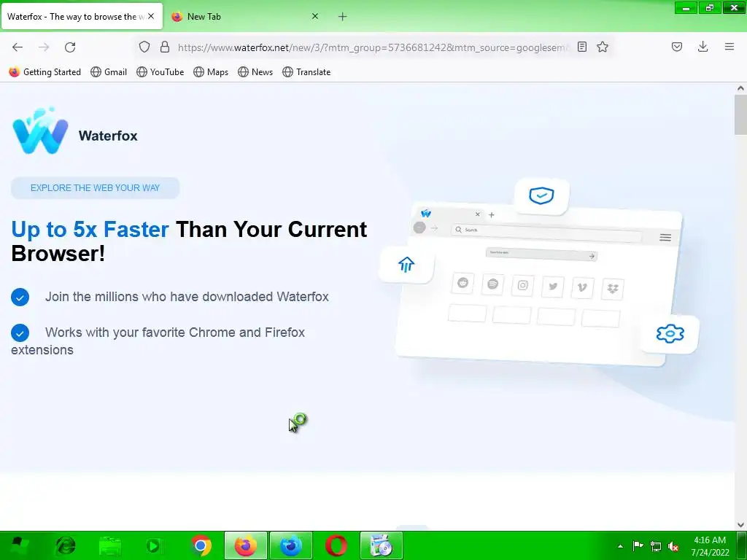Launch Opera from taskbar
This screenshot has height=560, width=747.
click(336, 545)
